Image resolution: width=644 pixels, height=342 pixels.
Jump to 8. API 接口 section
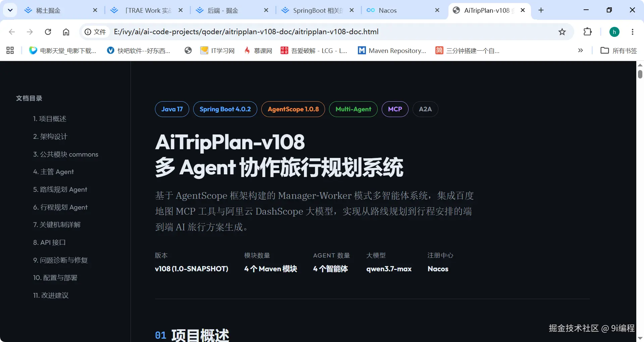[x=49, y=243]
